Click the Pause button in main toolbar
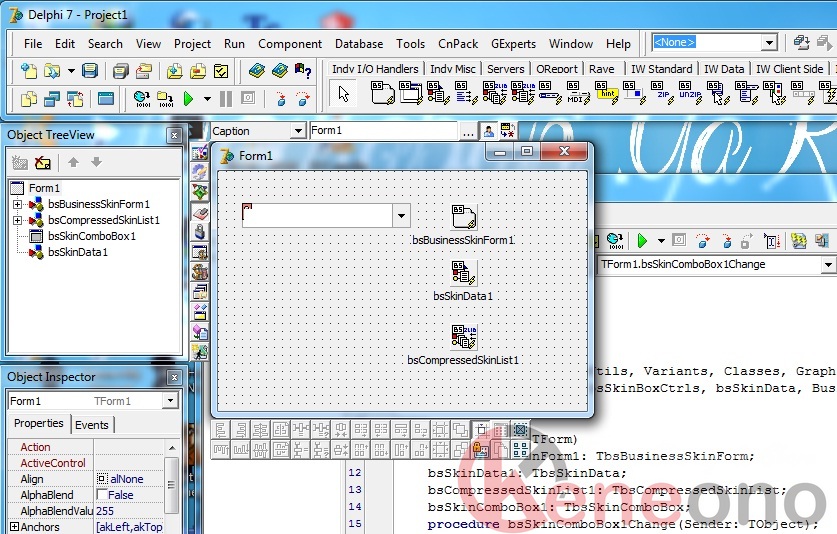Image resolution: width=837 pixels, height=534 pixels. point(226,99)
